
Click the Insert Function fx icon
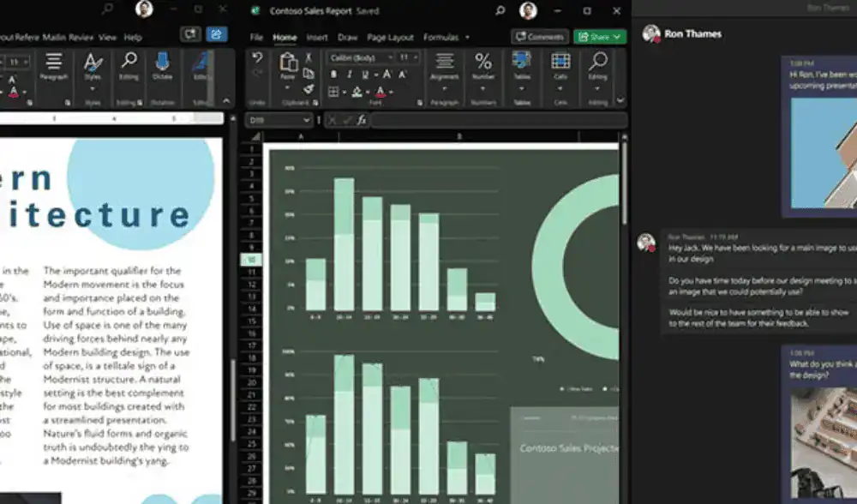coord(362,120)
